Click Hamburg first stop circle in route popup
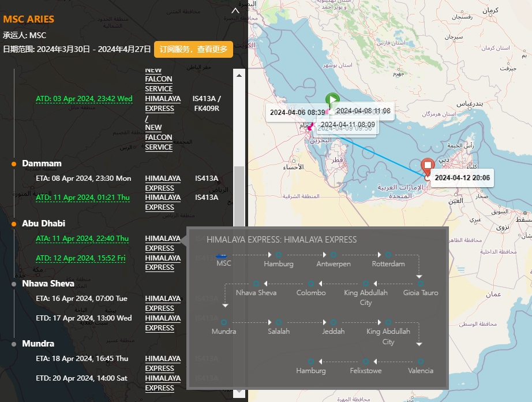The width and height of the screenshot is (532, 402). click(279, 255)
